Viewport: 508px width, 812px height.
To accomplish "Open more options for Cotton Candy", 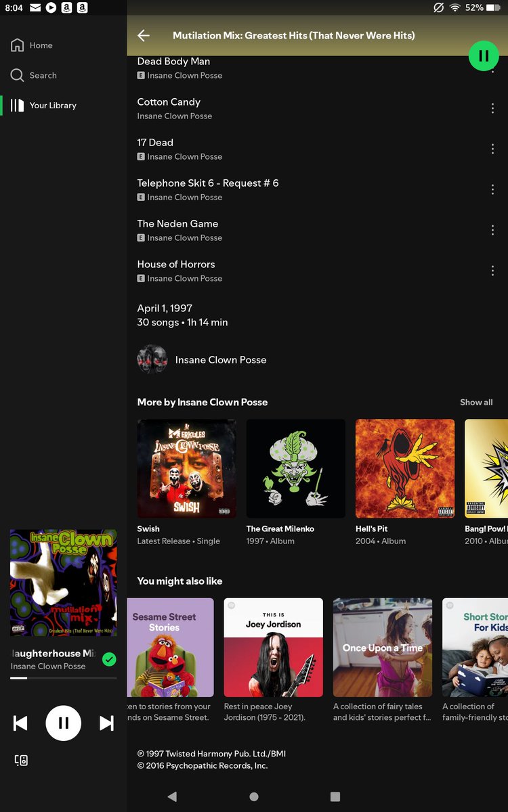I will coord(492,108).
